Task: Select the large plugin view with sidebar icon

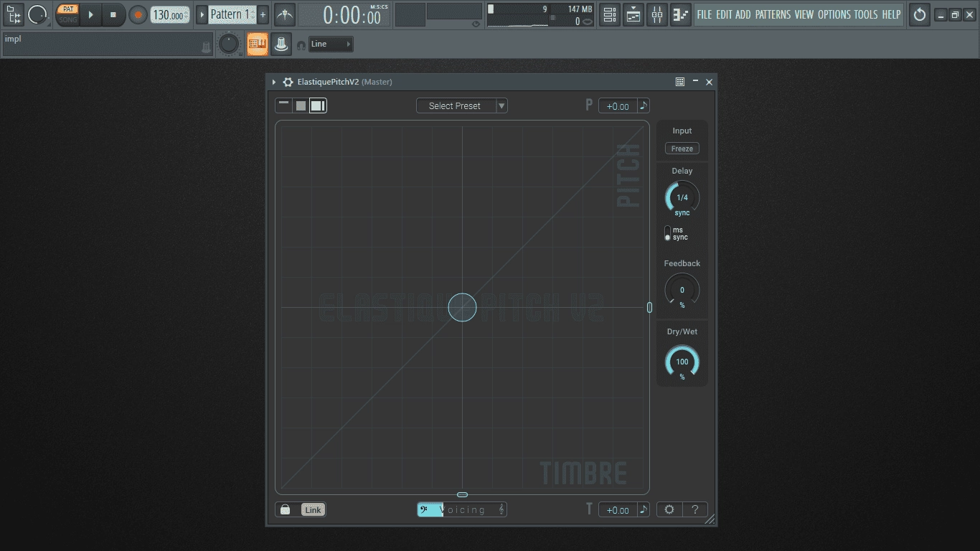Action: pos(318,105)
